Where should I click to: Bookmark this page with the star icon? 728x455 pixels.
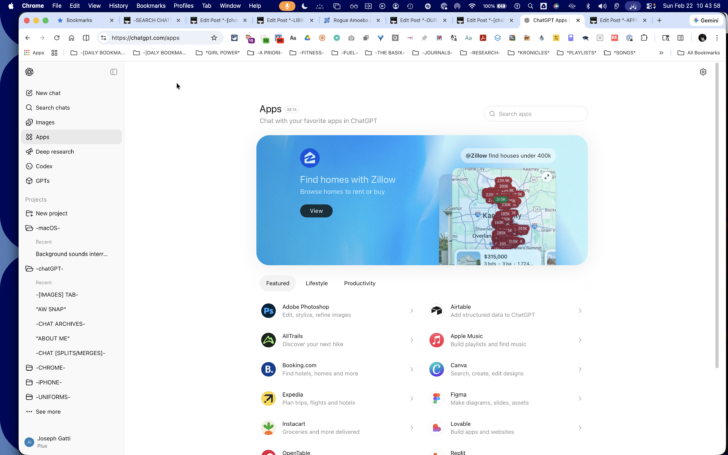tap(214, 38)
